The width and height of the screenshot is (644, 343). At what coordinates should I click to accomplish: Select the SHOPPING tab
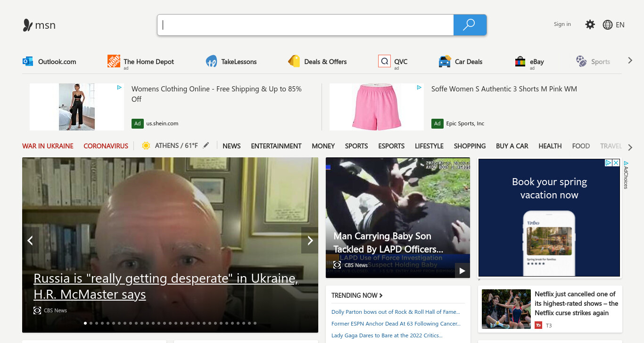pyautogui.click(x=470, y=146)
